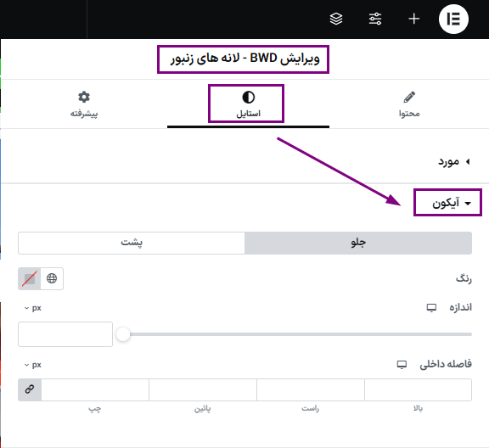This screenshot has height=448, width=489.
Task: Focus the پائین padding input
Action: [x=203, y=389]
